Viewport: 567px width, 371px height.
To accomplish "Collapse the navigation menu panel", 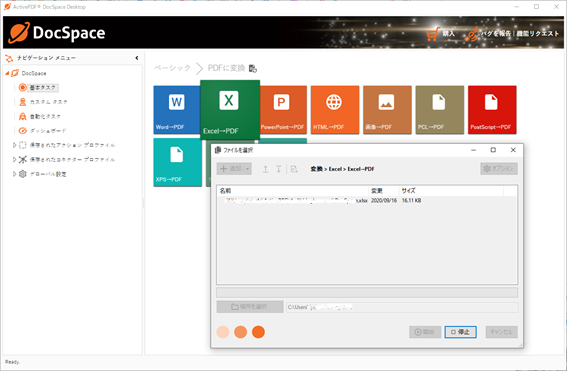I will [x=137, y=58].
